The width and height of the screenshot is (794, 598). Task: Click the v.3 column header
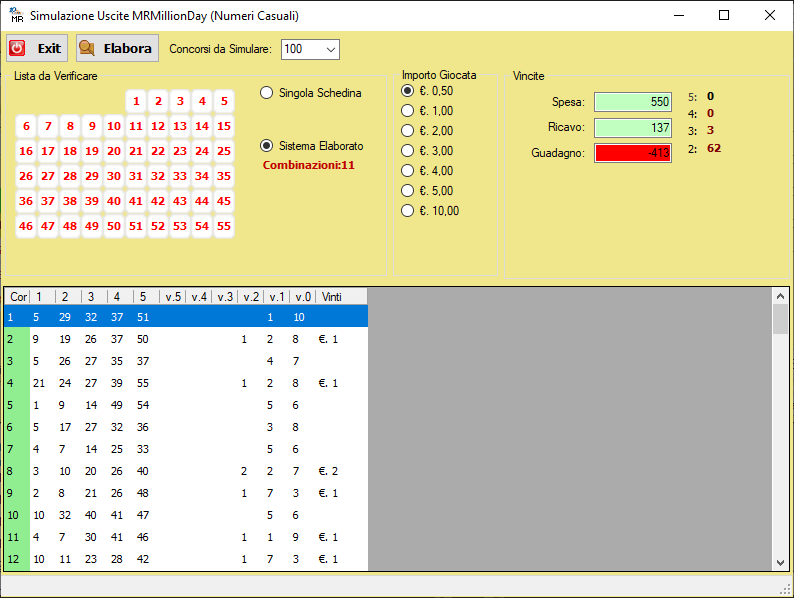pyautogui.click(x=225, y=297)
